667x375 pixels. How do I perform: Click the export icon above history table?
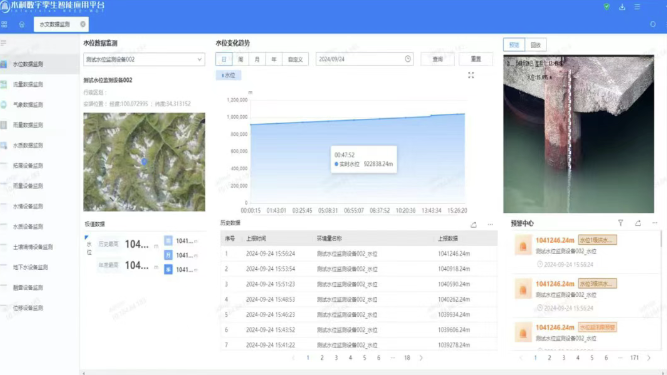[x=473, y=224]
